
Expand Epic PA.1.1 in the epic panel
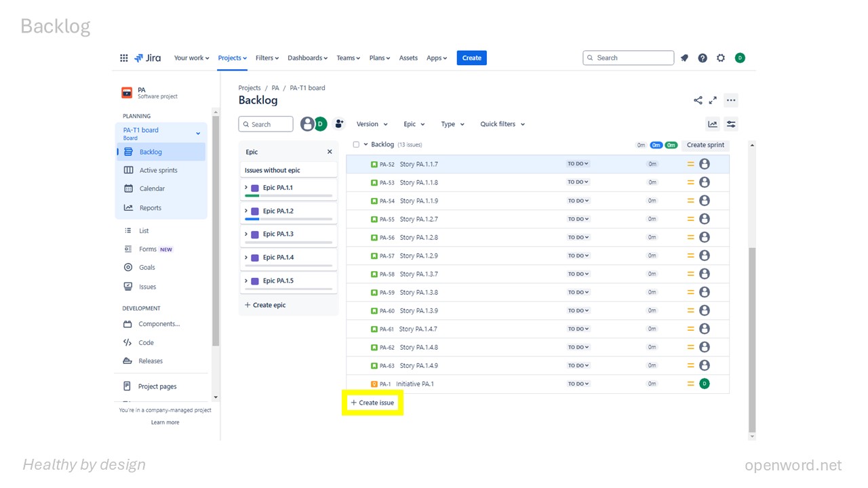pyautogui.click(x=246, y=188)
